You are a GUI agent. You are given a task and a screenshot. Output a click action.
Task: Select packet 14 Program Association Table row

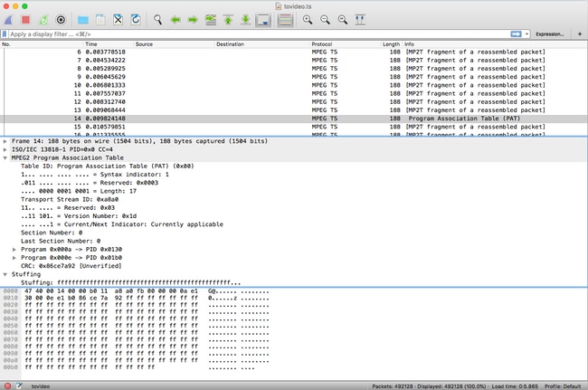294,119
